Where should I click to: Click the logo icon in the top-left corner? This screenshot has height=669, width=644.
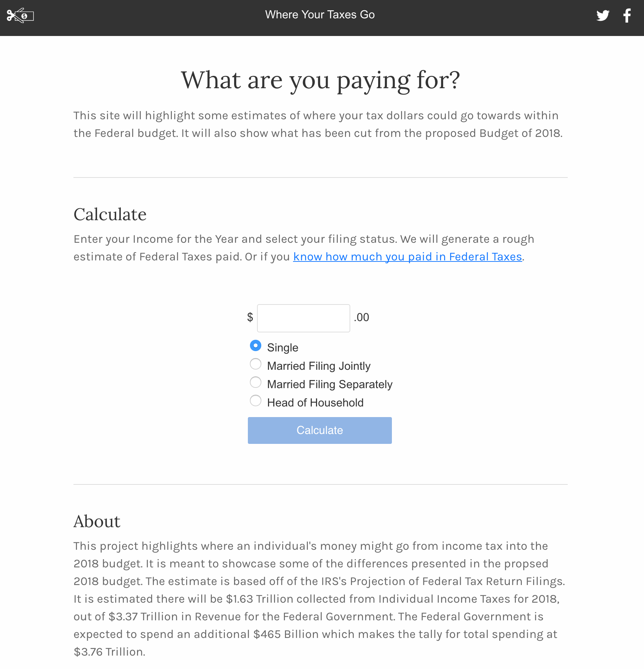pyautogui.click(x=20, y=16)
